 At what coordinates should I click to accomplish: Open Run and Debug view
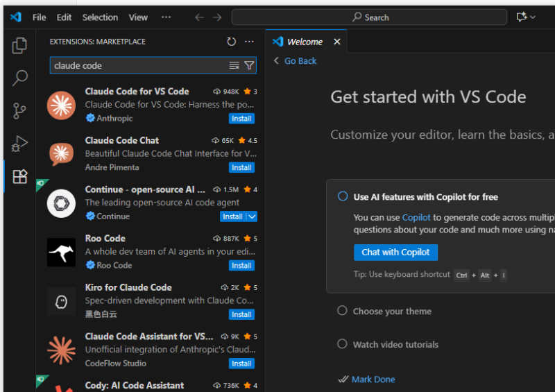click(x=19, y=144)
